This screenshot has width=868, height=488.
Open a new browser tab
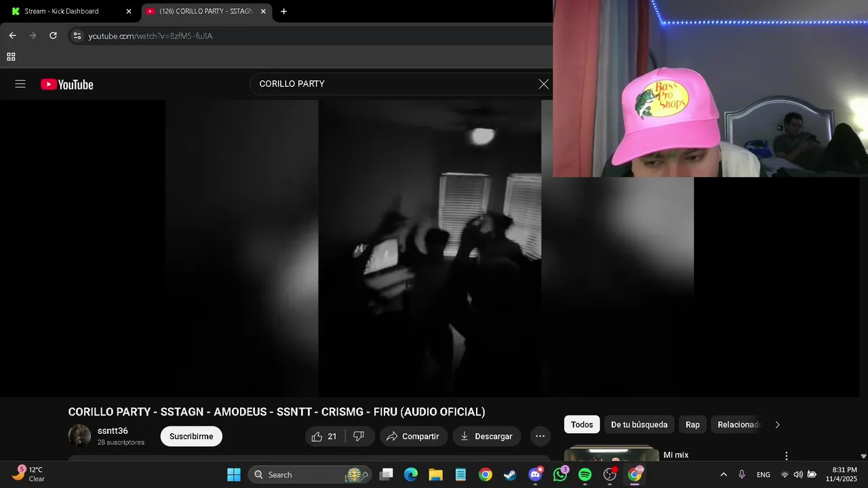click(x=283, y=11)
